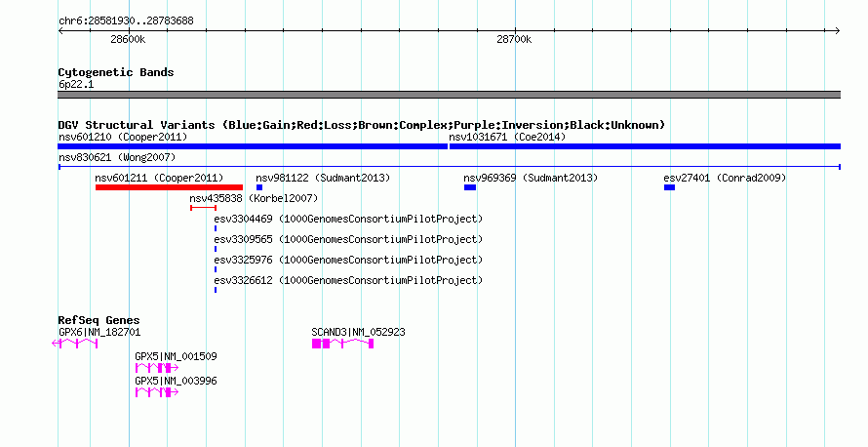Viewport: 868px width, 447px height.
Task: Click the nsv969369 blue block
Action: point(470,187)
